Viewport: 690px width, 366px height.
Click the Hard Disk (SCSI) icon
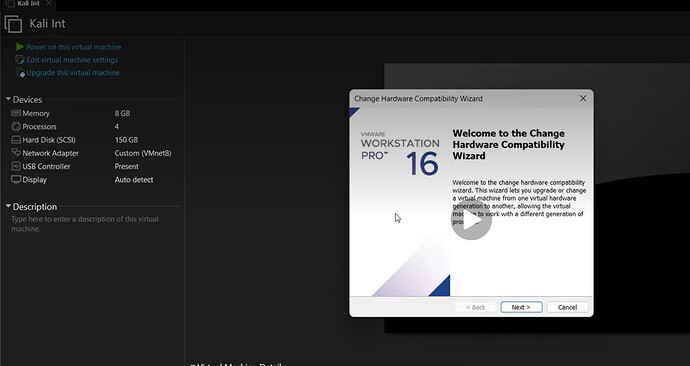pos(16,139)
